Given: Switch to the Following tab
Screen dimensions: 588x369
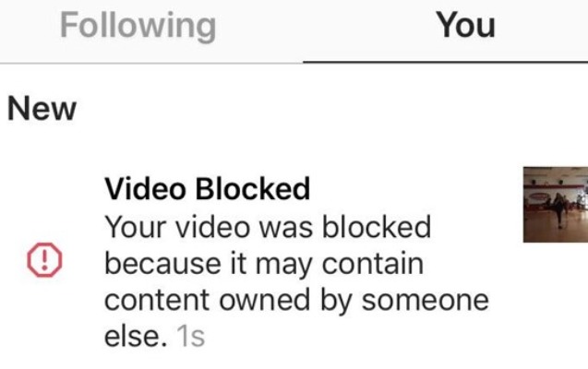Looking at the screenshot, I should pos(138,26).
